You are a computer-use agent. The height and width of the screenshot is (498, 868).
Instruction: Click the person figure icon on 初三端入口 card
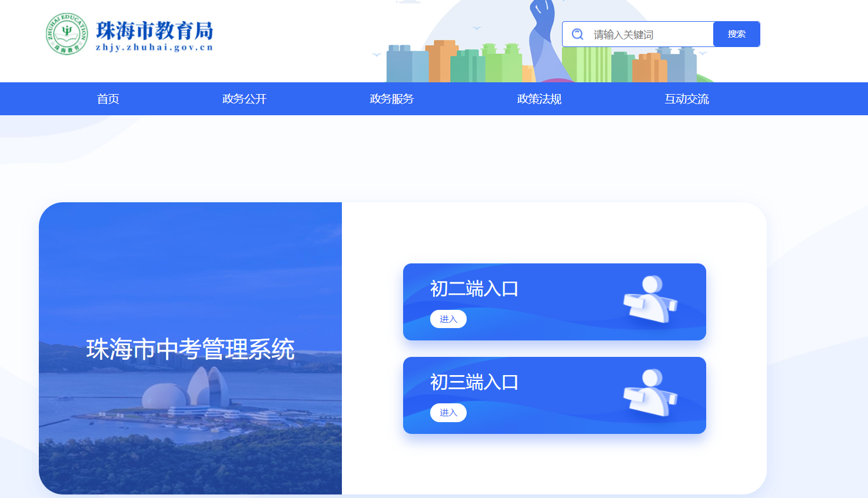point(650,393)
